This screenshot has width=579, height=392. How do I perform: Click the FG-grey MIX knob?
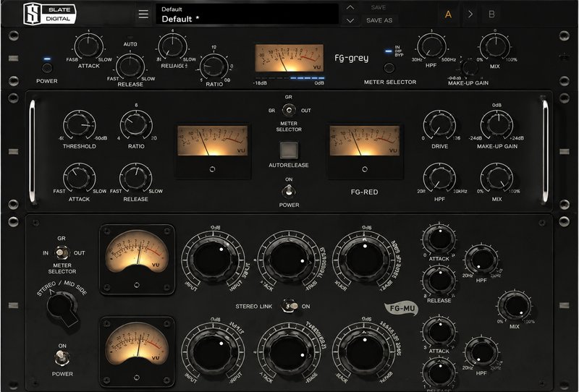[x=495, y=47]
